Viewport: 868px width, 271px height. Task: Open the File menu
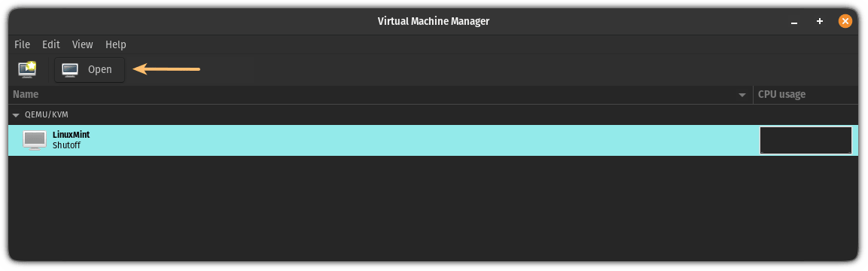point(22,44)
